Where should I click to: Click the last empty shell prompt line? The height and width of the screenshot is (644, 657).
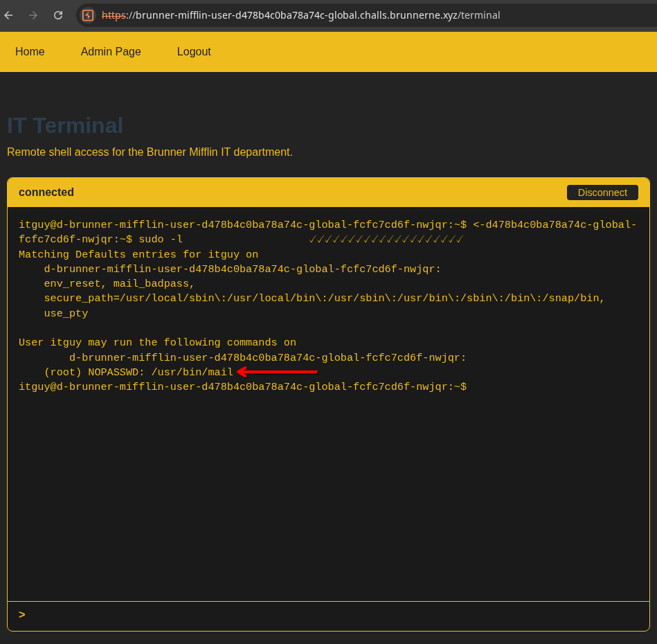(x=242, y=386)
